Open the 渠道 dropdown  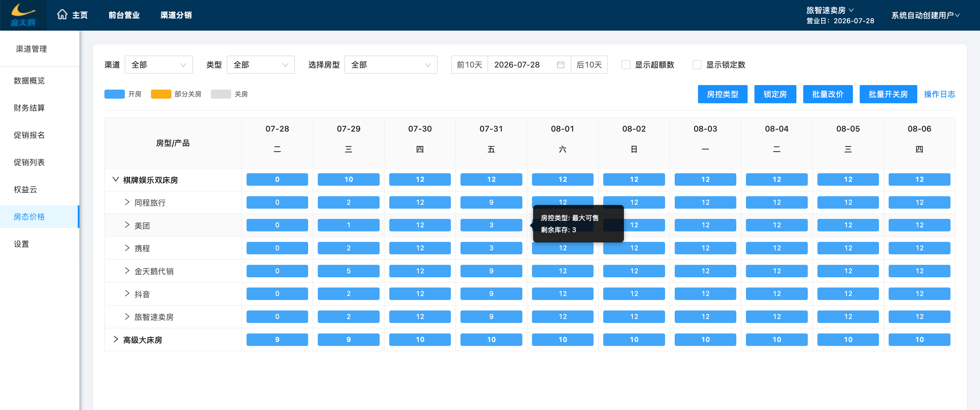point(159,65)
